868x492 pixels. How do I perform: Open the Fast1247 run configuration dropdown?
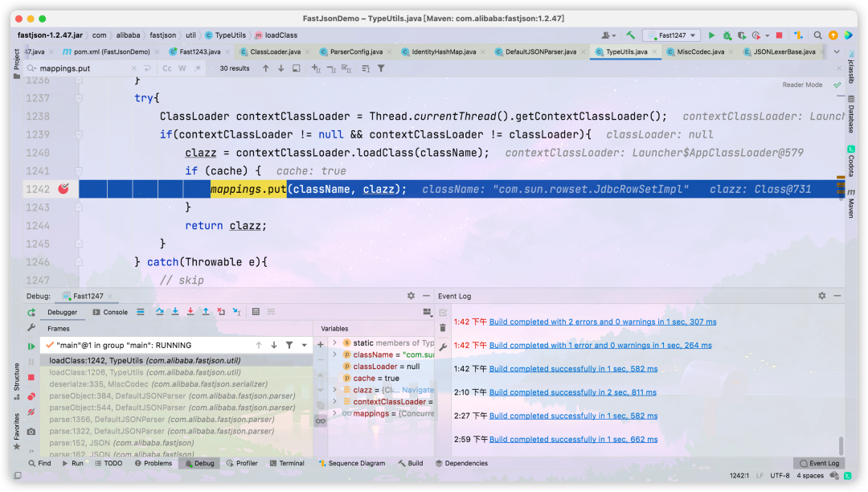pos(672,35)
